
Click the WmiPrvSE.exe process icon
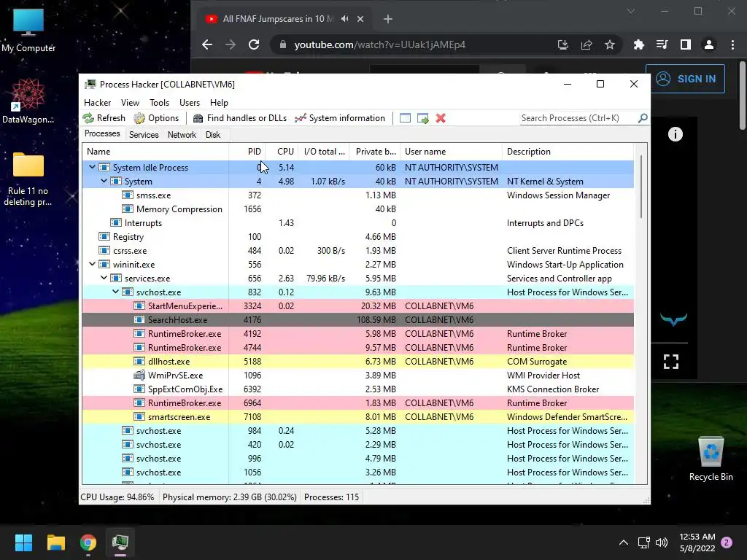139,375
